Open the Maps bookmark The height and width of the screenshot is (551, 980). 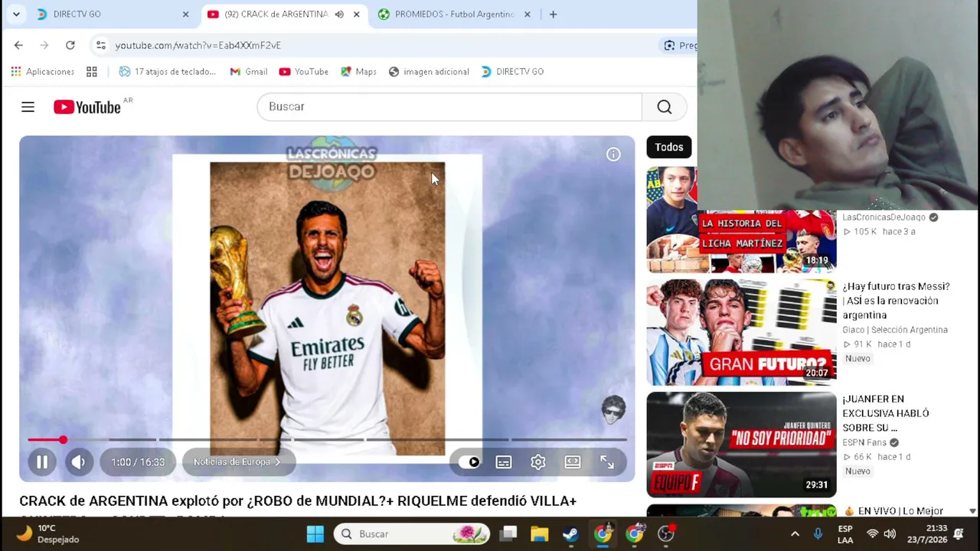(358, 72)
